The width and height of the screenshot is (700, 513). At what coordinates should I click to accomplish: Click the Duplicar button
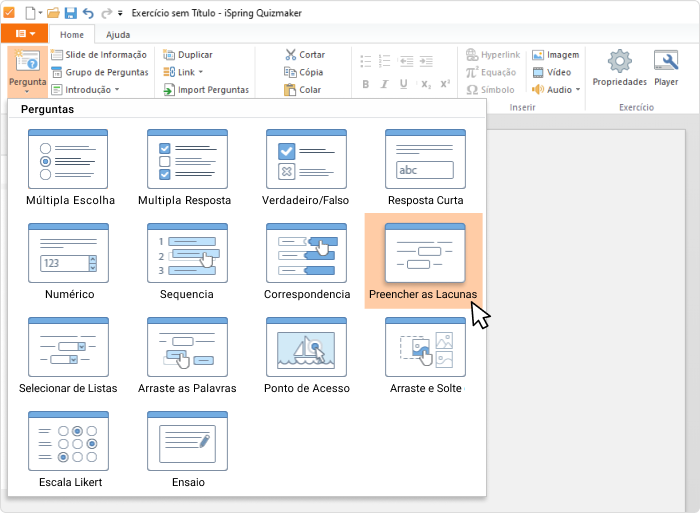(x=188, y=55)
